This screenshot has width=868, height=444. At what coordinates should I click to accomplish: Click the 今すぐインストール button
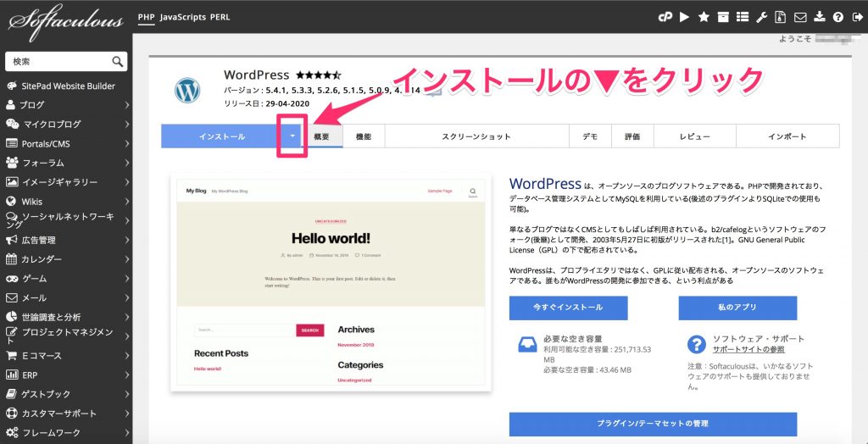pos(568,308)
